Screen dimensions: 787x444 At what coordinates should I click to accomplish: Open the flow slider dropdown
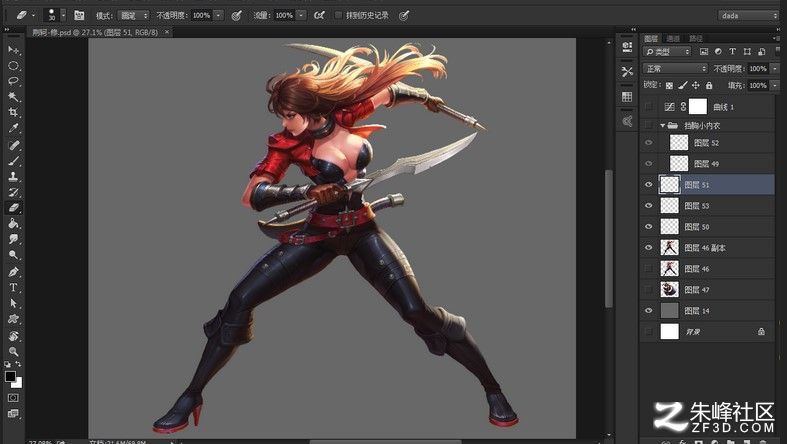coord(301,16)
